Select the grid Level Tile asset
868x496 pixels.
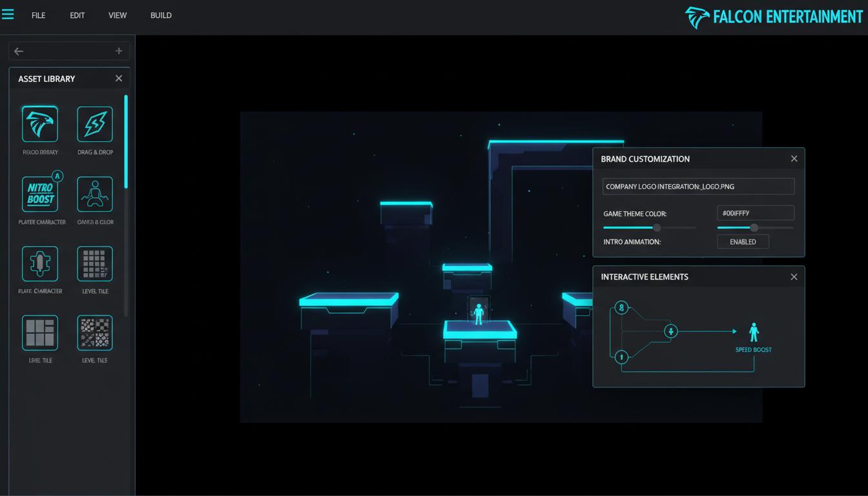point(95,263)
